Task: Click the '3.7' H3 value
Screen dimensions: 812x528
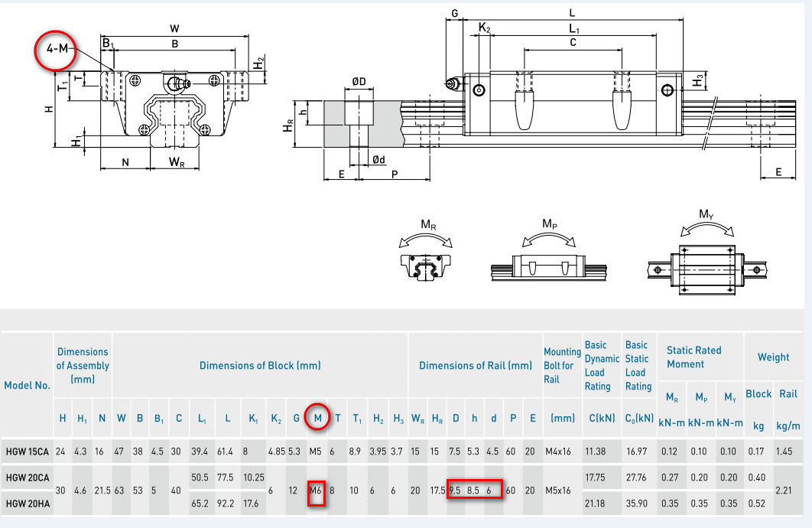Action: (397, 451)
